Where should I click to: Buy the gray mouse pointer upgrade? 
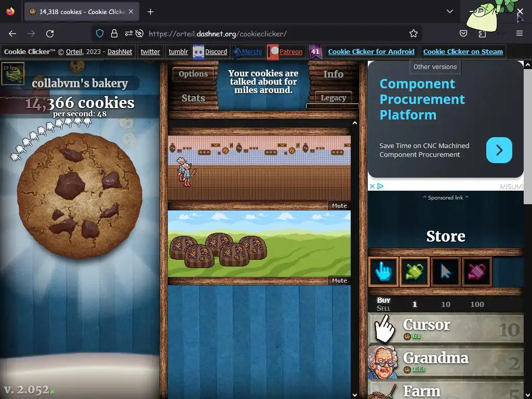click(445, 271)
